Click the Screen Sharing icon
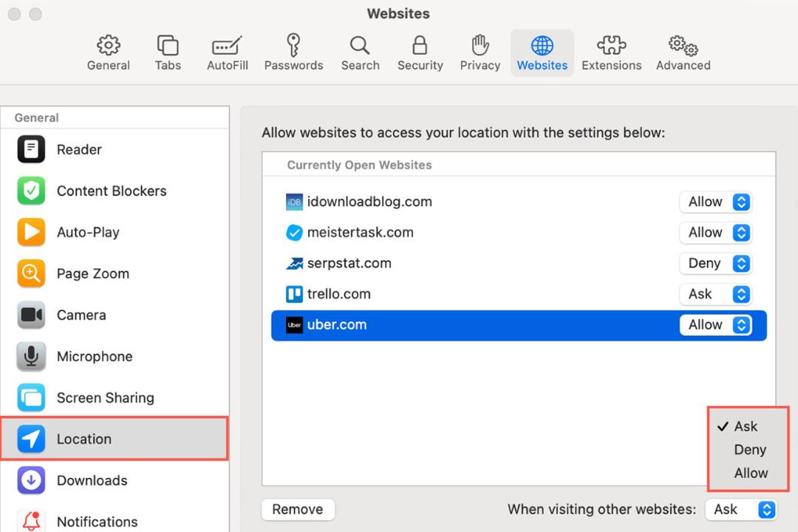The height and width of the screenshot is (532, 798). pos(31,398)
